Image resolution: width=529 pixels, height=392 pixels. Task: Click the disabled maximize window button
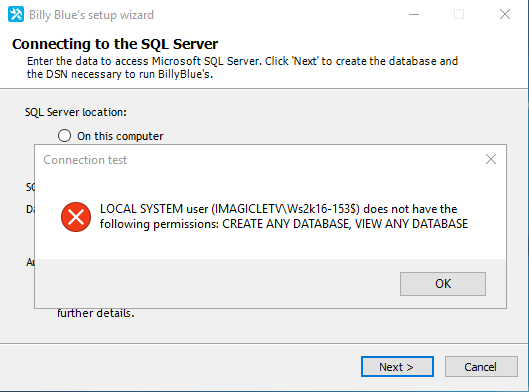[459, 14]
